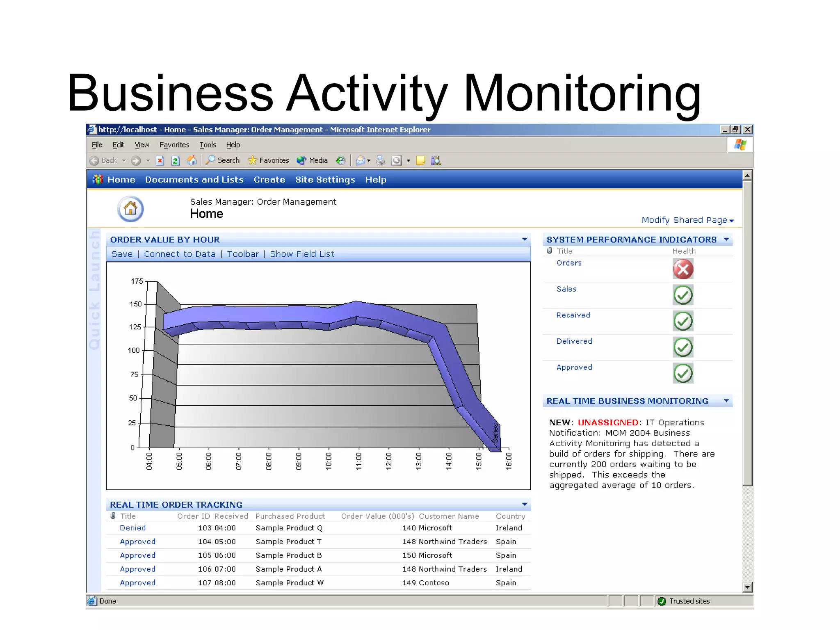Go to Documents and Lists tab

[194, 180]
